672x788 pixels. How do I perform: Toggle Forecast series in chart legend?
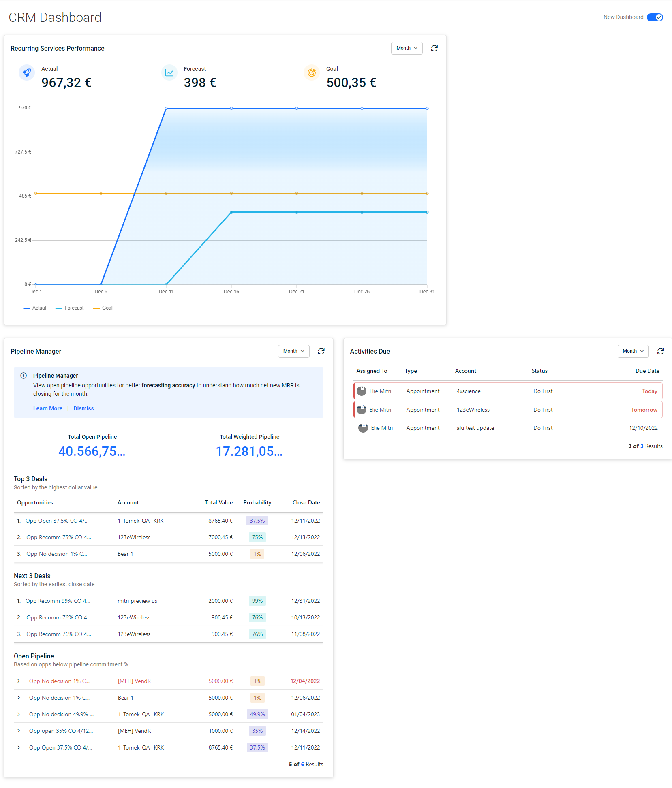coord(70,308)
